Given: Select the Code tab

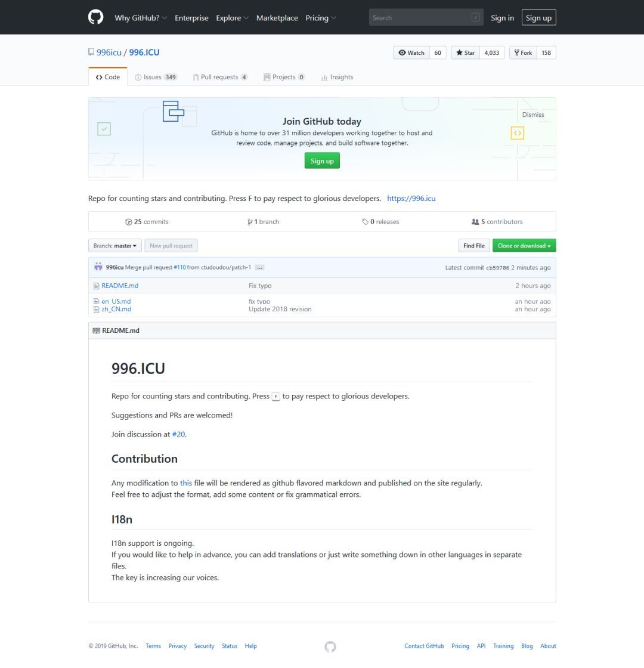Looking at the screenshot, I should [108, 77].
